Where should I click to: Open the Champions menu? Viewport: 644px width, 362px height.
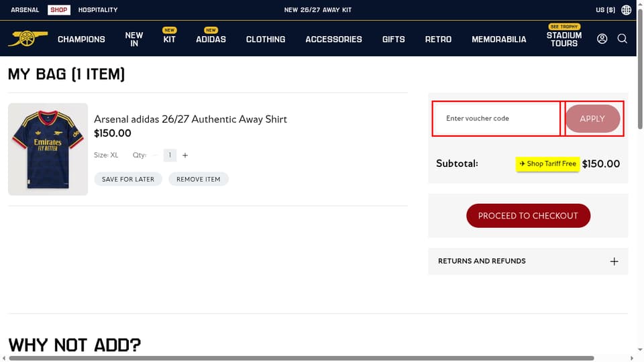coord(81,40)
